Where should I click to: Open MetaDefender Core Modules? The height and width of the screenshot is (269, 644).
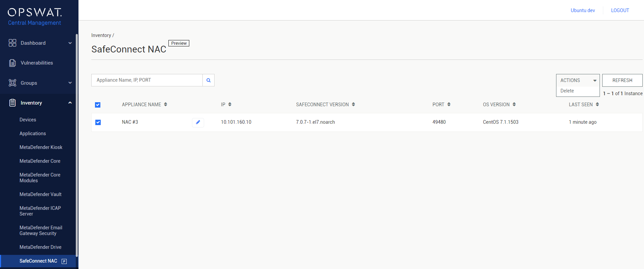tap(40, 178)
